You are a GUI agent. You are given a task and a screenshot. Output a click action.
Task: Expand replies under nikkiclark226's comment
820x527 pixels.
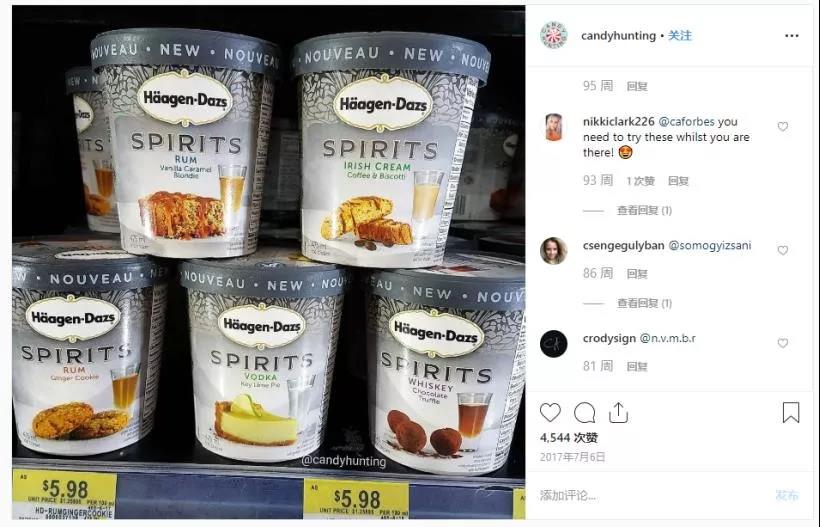(x=644, y=210)
